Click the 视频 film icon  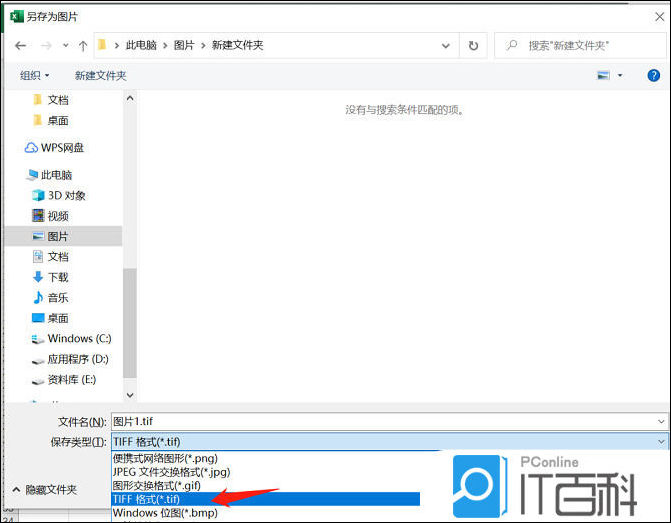(x=38, y=216)
